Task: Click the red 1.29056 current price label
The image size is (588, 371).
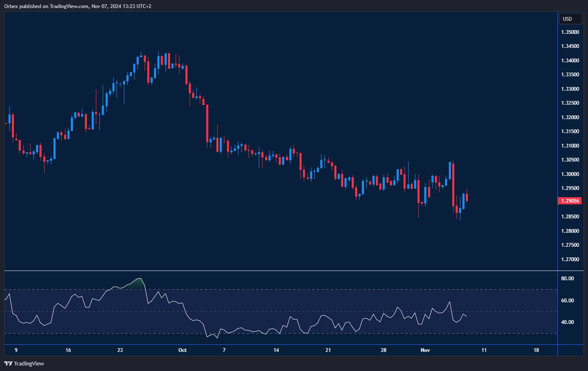Action: (x=569, y=201)
